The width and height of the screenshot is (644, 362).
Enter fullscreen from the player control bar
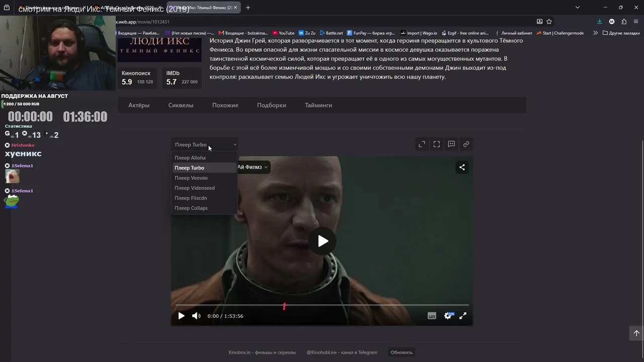463,316
